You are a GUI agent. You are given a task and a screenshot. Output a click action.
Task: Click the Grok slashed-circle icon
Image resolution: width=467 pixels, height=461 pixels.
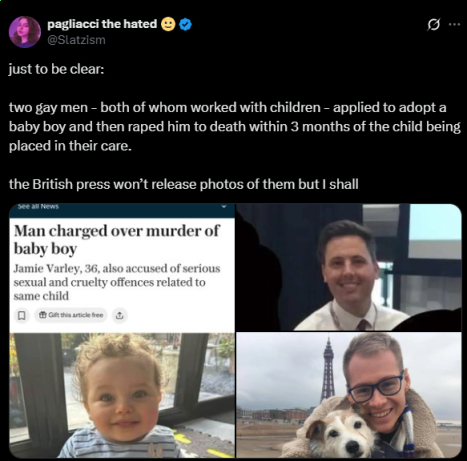click(x=433, y=24)
